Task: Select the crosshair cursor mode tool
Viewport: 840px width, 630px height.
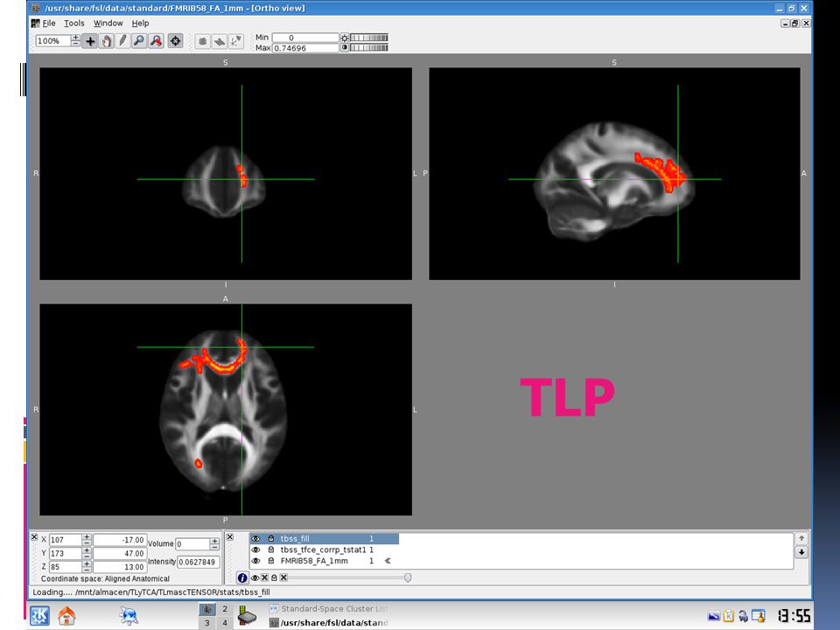Action: 90,41
